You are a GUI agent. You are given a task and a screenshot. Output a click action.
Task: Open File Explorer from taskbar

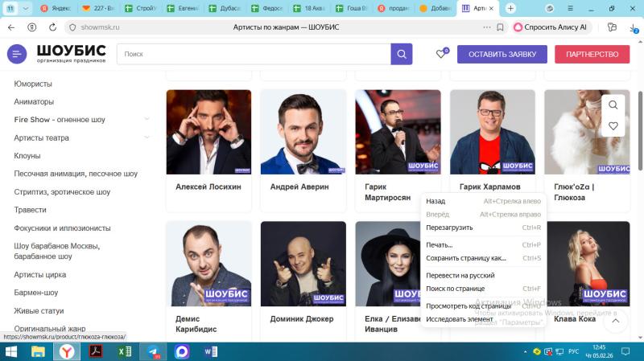[38, 351]
